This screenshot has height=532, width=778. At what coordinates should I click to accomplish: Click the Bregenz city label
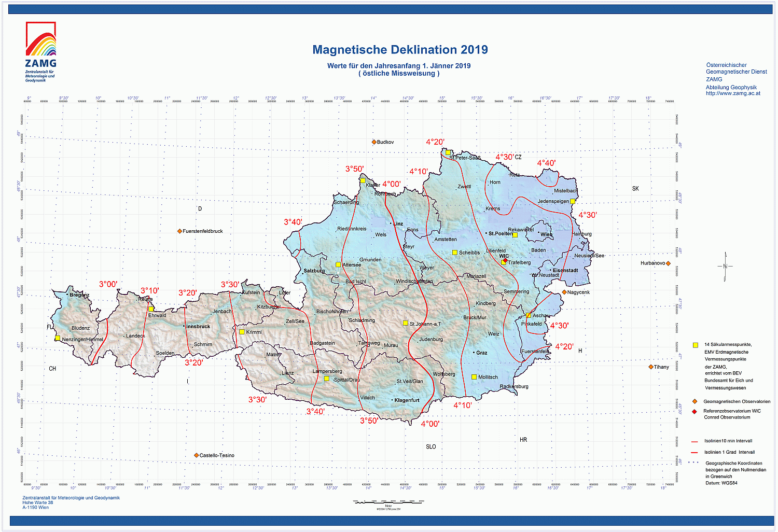79,295
